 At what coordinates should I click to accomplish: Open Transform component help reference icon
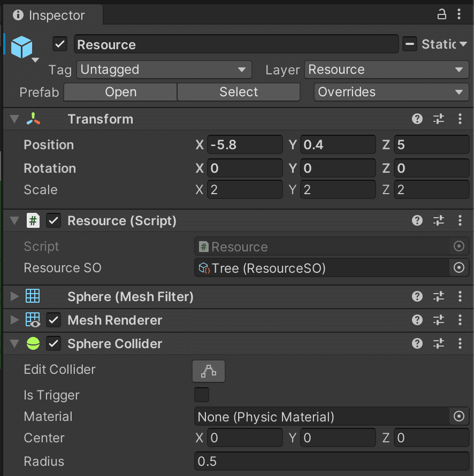417,119
